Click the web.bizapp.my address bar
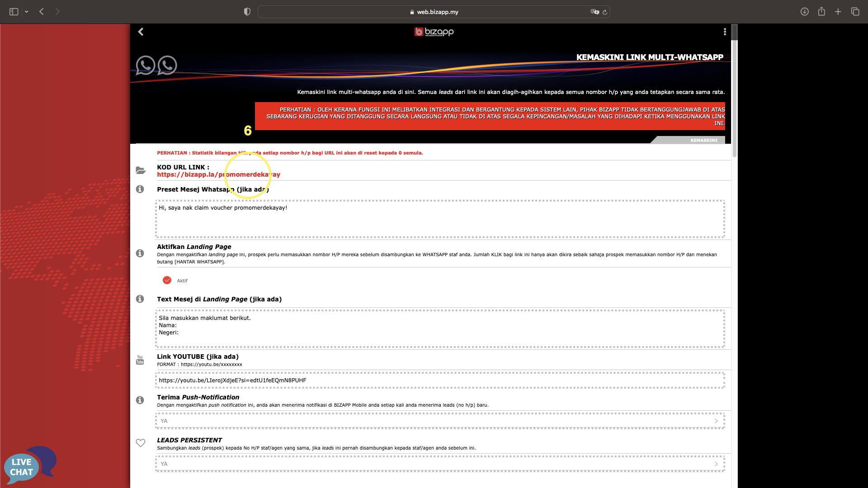The width and height of the screenshot is (868, 488). (434, 12)
